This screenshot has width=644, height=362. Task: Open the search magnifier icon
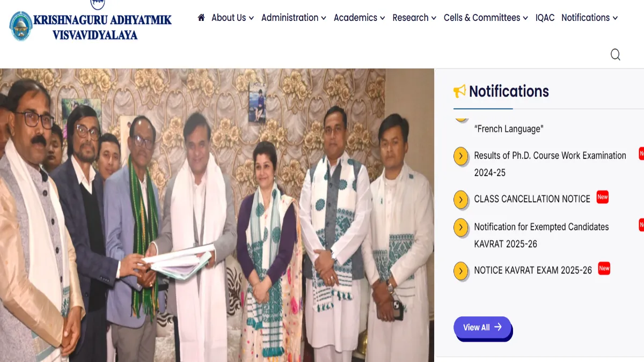[x=616, y=55]
